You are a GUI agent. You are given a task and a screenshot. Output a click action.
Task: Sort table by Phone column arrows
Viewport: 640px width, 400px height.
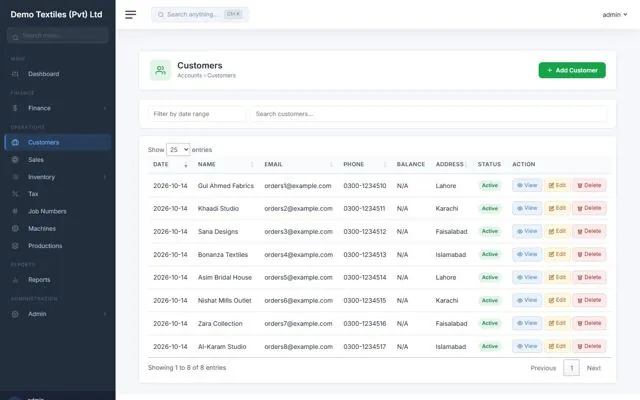click(x=385, y=164)
